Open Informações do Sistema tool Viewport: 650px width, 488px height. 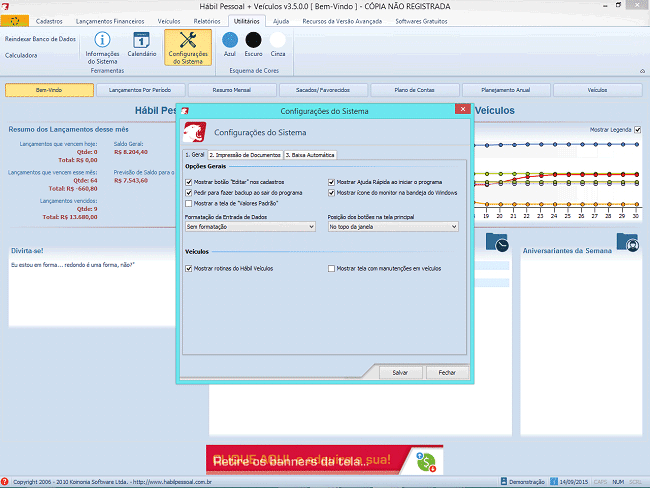(x=102, y=48)
